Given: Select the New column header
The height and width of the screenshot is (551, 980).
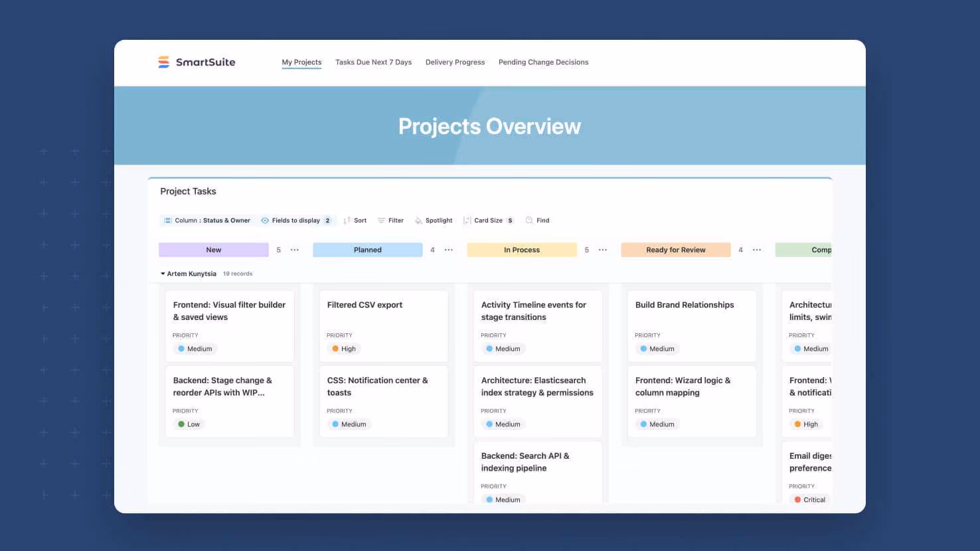Looking at the screenshot, I should 214,250.
